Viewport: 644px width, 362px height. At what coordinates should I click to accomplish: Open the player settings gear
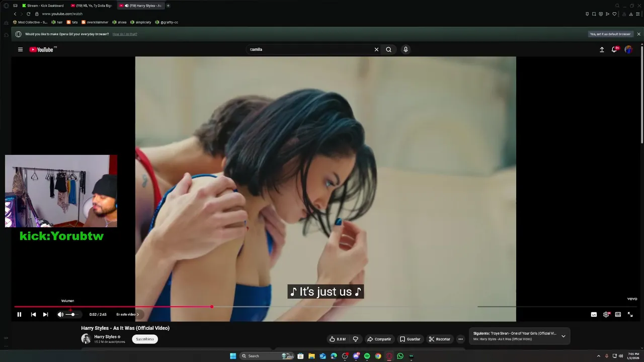coord(606,314)
